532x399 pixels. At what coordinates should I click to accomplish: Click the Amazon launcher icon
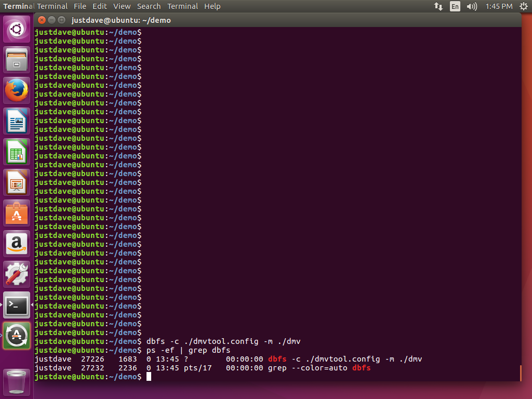point(17,244)
